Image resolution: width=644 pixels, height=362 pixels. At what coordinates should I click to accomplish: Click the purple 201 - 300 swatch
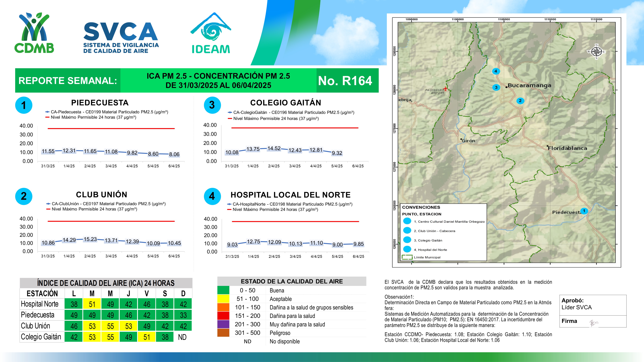(223, 324)
